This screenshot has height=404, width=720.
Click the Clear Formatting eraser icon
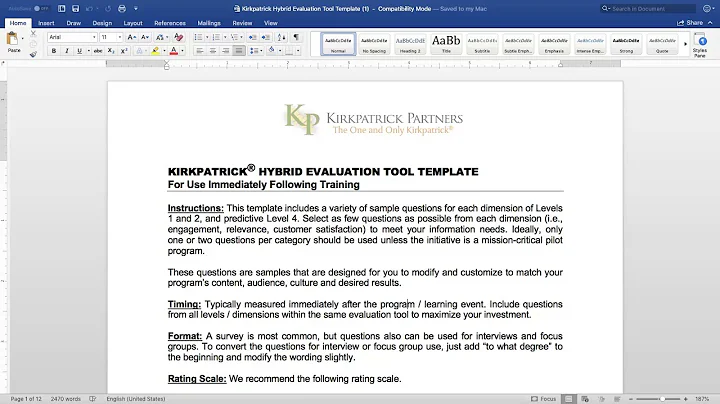[x=179, y=37]
